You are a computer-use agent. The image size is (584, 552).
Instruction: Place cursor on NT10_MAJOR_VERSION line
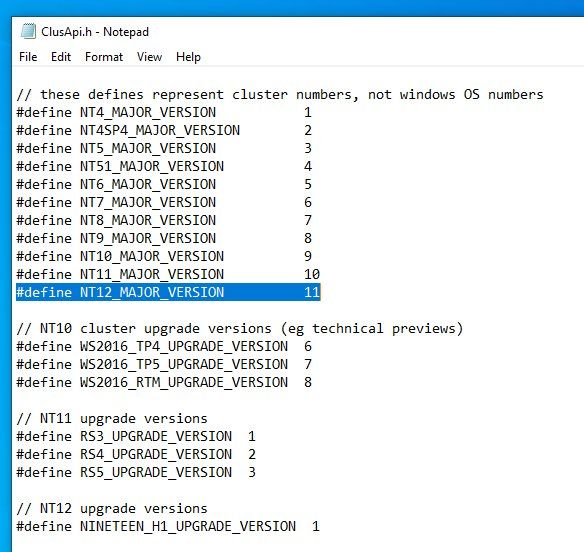pyautogui.click(x=164, y=256)
